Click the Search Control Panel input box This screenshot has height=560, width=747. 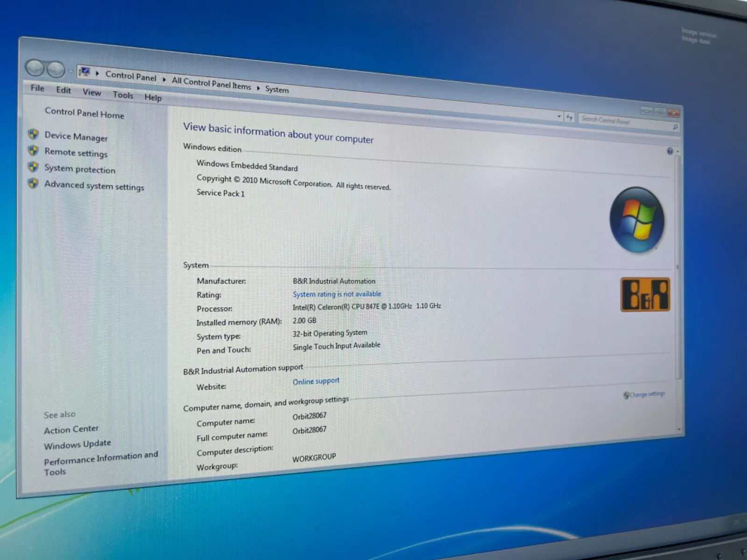(623, 122)
